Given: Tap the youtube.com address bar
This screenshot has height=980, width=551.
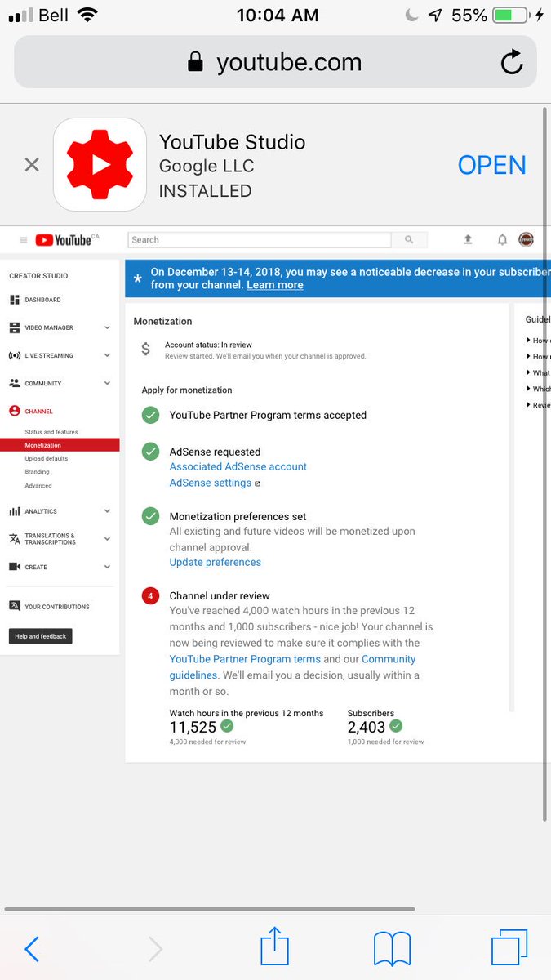Looking at the screenshot, I should (x=275, y=62).
